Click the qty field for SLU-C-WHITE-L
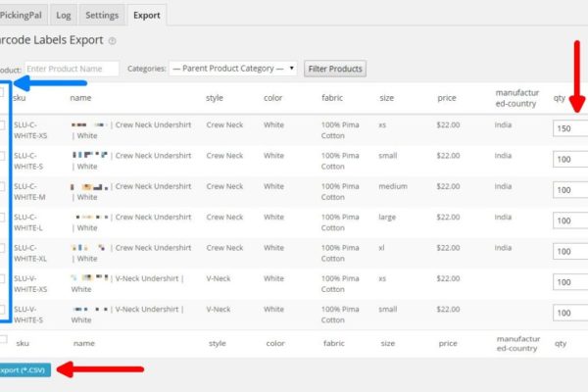Viewport: 588px width, 392px height. pos(569,220)
